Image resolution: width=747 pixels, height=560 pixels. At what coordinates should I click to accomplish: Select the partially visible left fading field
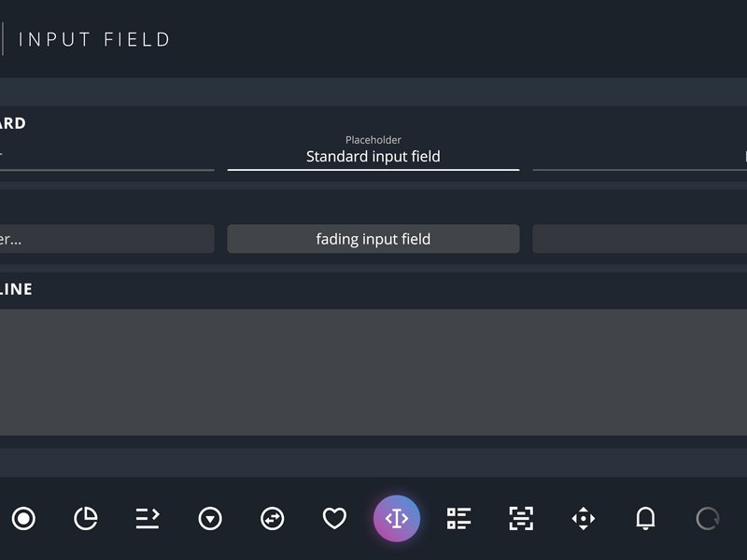(107, 239)
